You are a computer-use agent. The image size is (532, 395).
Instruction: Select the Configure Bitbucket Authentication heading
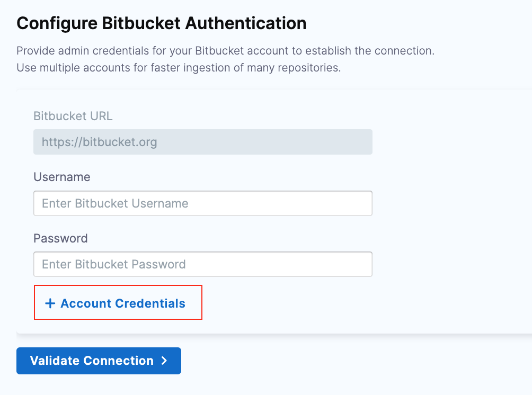tap(162, 23)
